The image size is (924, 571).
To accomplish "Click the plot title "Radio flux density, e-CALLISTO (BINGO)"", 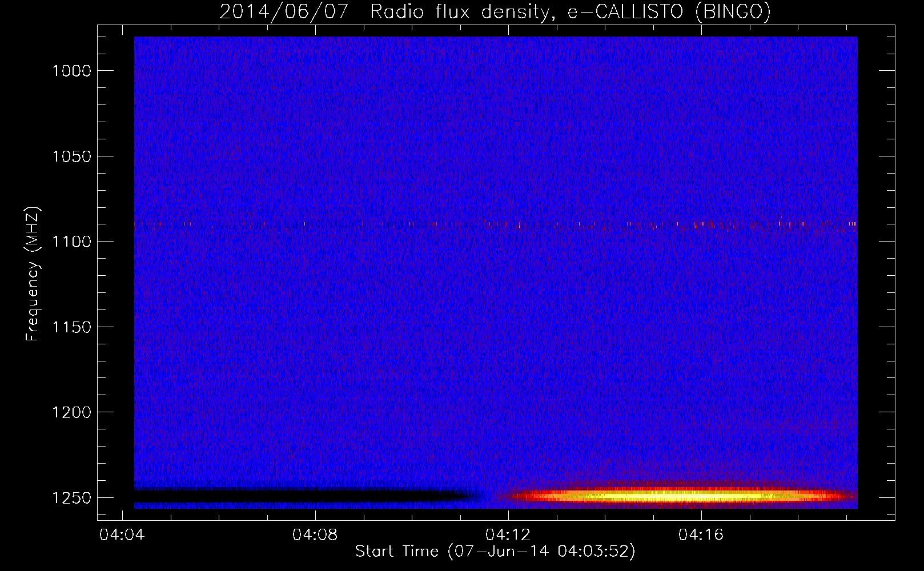I will [x=570, y=11].
